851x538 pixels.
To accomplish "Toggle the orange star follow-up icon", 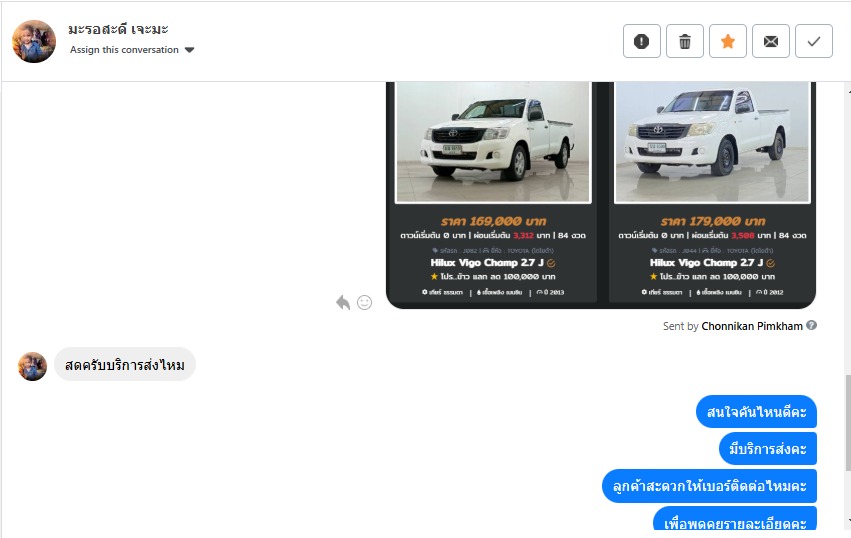I will 728,41.
